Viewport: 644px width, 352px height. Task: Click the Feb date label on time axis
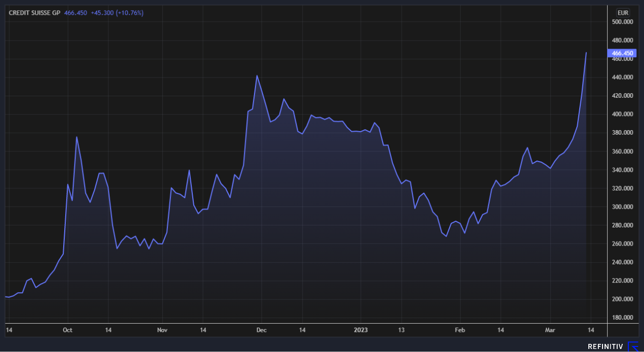tap(459, 330)
